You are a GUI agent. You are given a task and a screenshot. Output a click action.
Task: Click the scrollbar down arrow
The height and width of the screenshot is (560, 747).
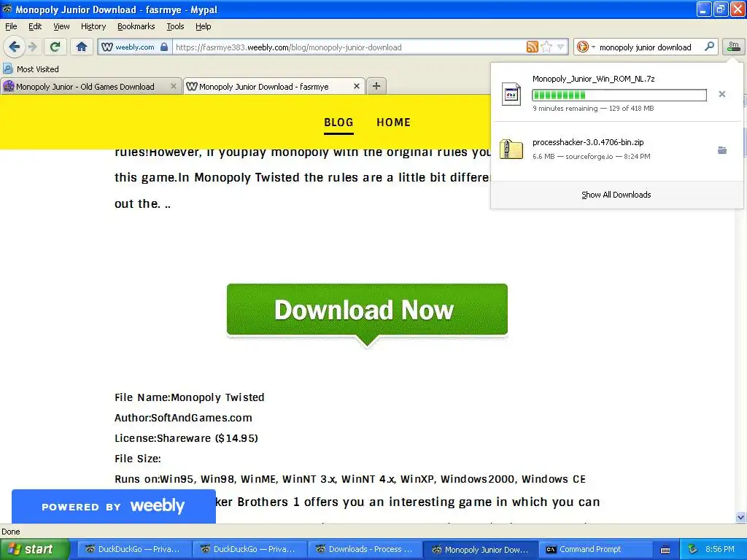coord(740,517)
